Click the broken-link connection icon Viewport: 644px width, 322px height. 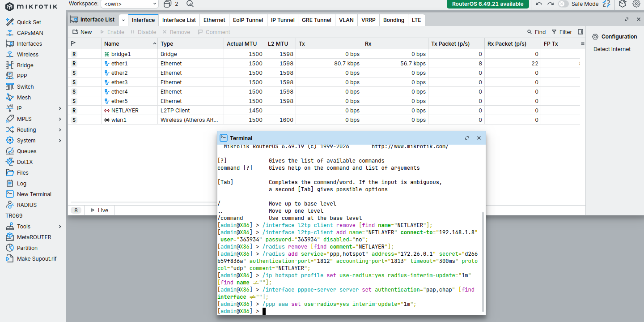point(606,4)
